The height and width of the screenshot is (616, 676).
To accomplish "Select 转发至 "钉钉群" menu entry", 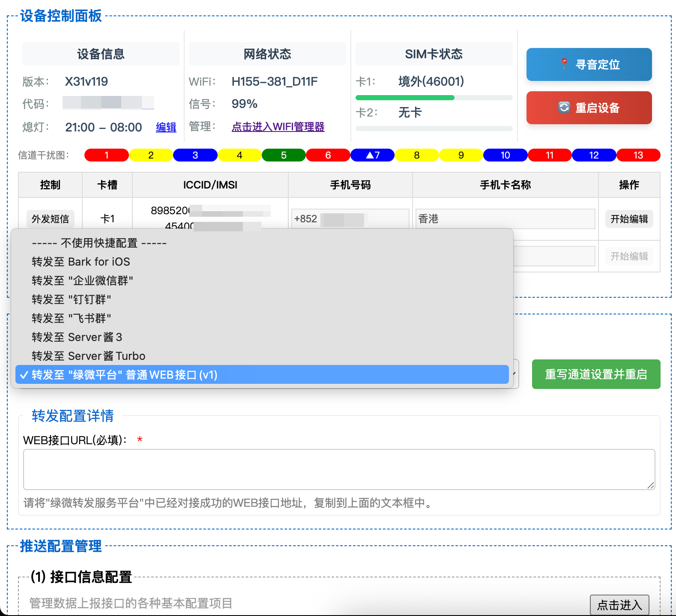I will tap(71, 299).
